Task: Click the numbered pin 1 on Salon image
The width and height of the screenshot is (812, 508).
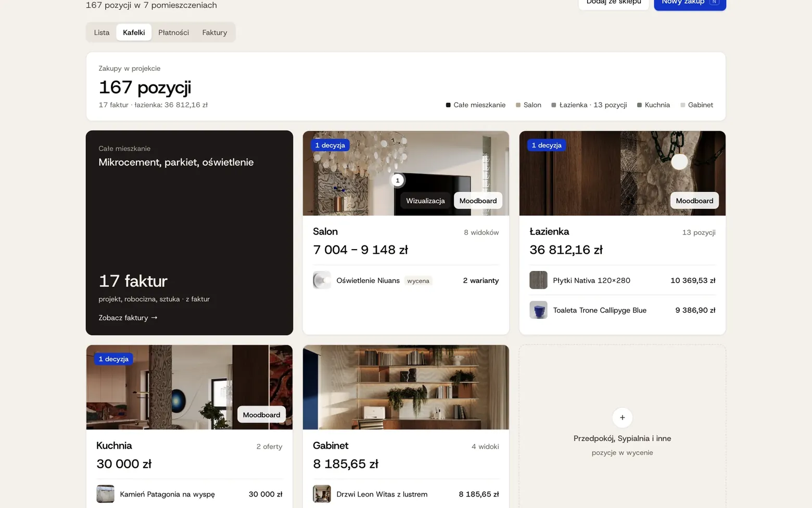Action: click(398, 180)
